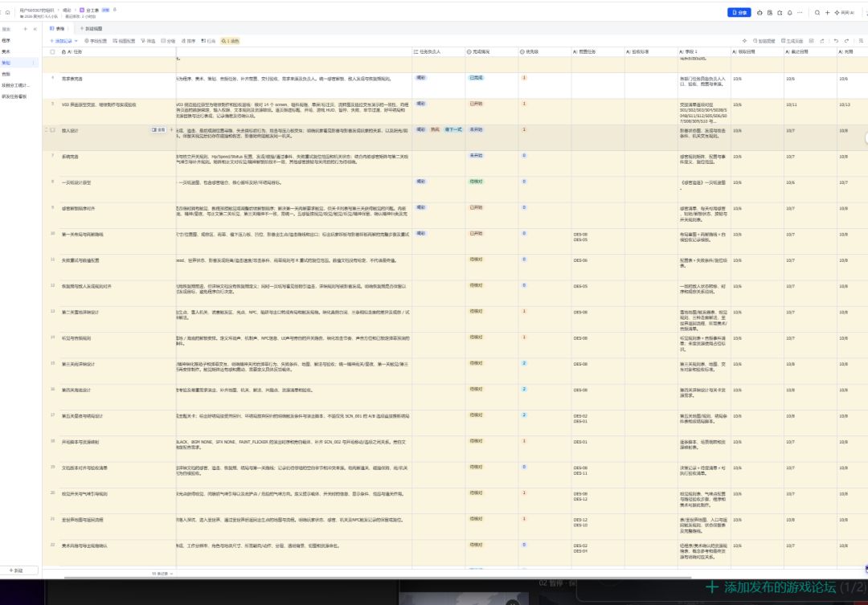Click the search magnifier icon
This screenshot has height=605, width=868.
coord(817,12)
